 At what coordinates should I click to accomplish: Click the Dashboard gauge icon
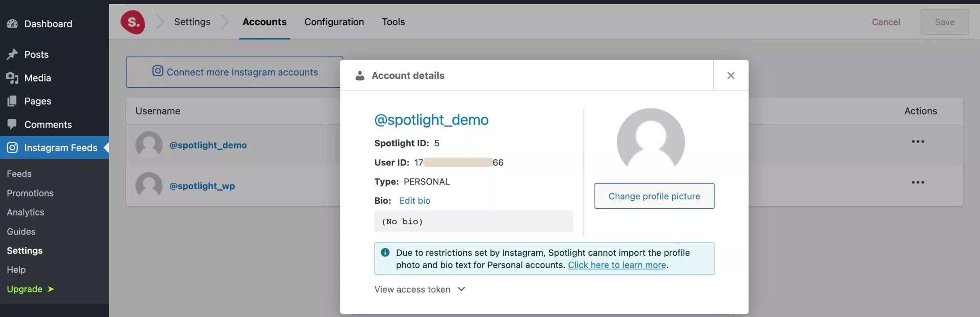tap(12, 24)
